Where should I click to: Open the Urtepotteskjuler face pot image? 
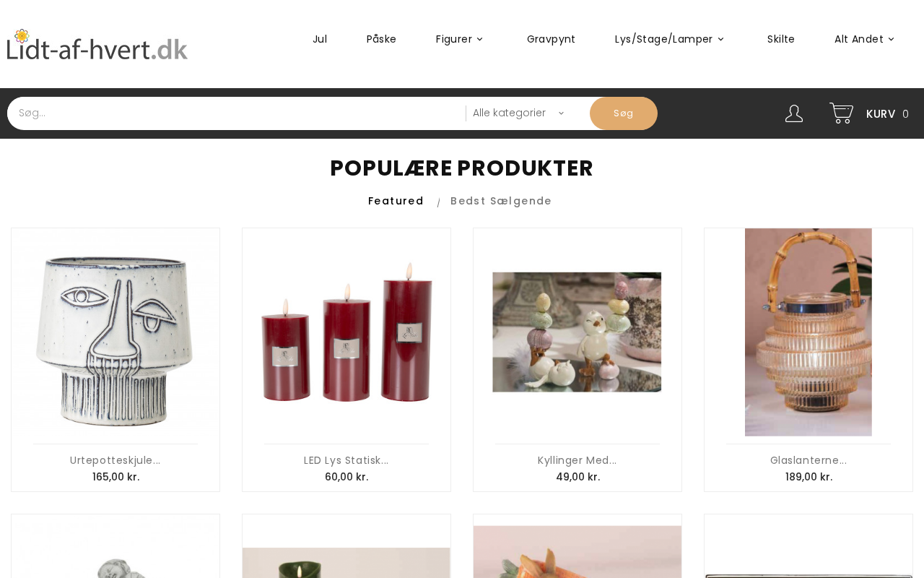[x=115, y=332]
